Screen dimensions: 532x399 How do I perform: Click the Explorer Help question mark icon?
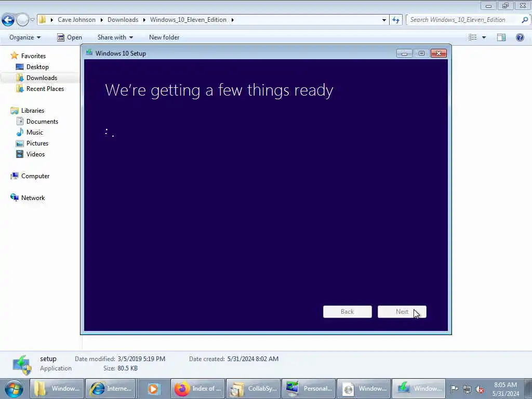point(520,37)
